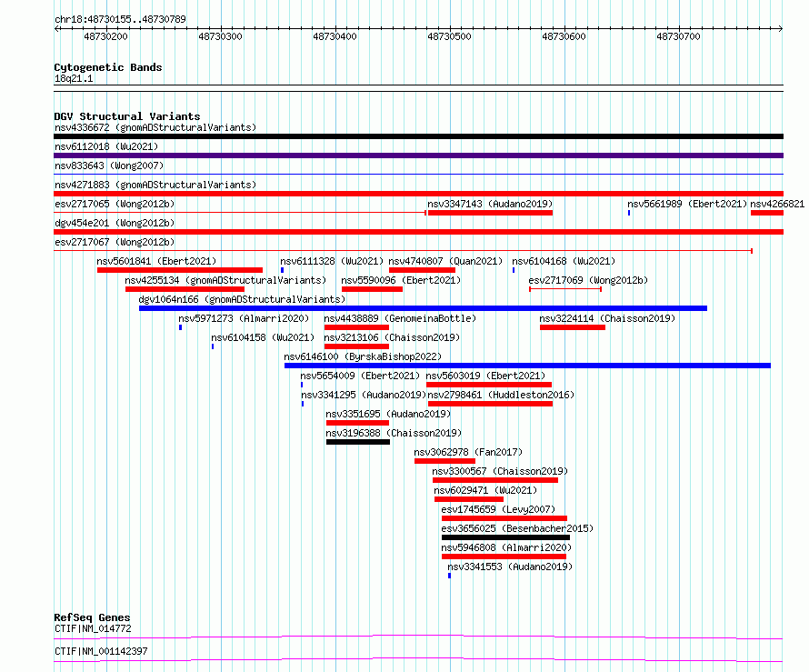The width and height of the screenshot is (809, 672).
Task: Click the nsv3341553 (Audano2019) label
Action: (x=510, y=567)
